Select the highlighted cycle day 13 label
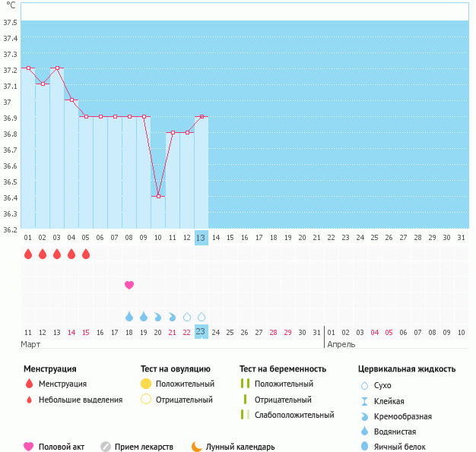 point(201,238)
